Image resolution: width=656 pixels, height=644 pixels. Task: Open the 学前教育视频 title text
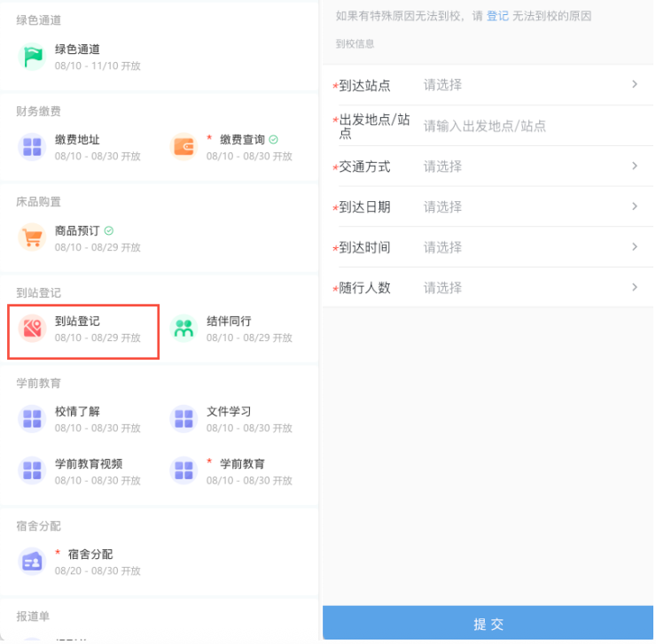point(89,464)
